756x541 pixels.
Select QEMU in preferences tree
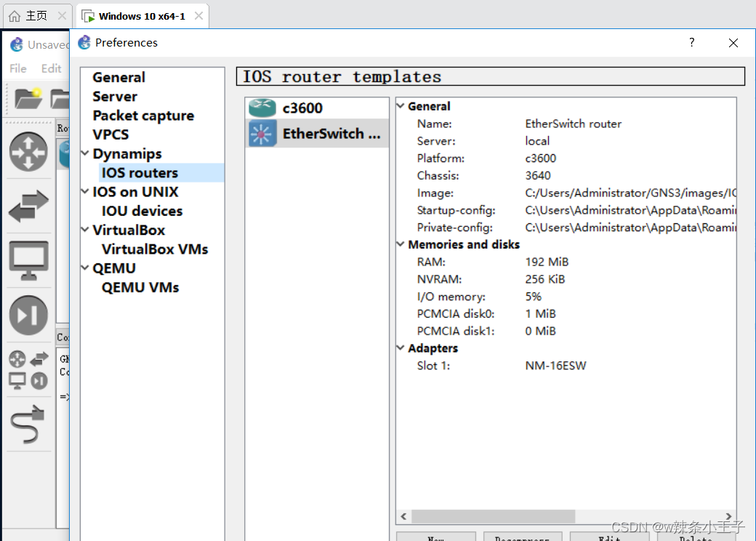tap(114, 268)
